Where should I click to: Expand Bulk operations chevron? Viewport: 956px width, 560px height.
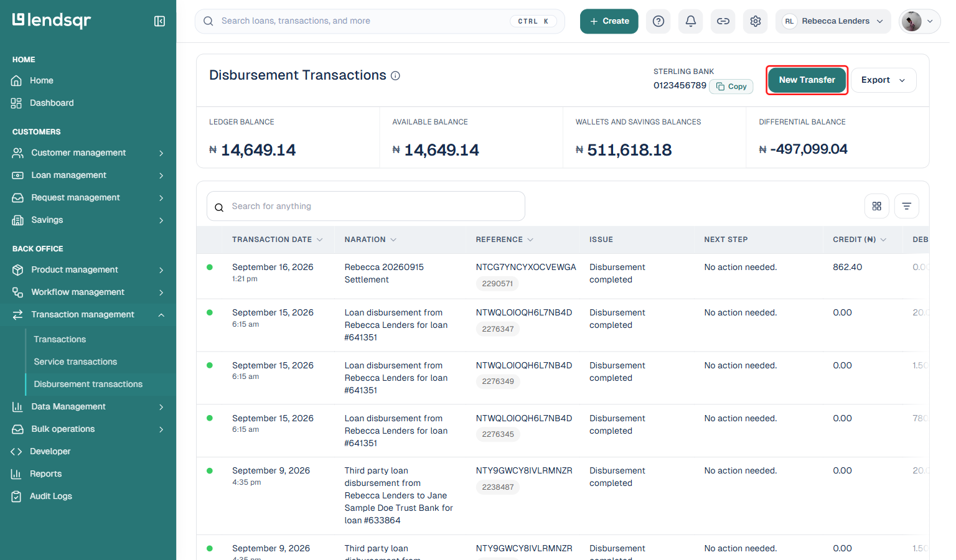click(161, 429)
